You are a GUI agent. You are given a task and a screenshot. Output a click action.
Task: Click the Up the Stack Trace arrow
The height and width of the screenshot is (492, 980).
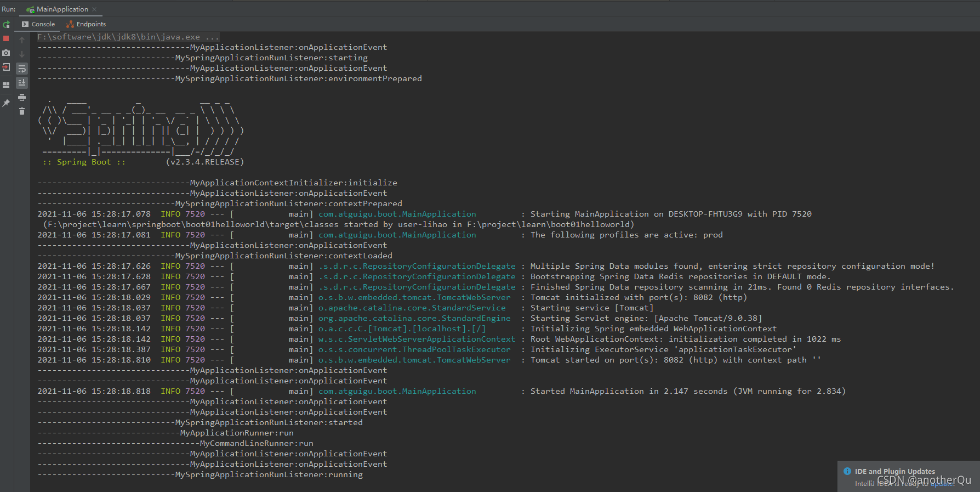pos(22,40)
